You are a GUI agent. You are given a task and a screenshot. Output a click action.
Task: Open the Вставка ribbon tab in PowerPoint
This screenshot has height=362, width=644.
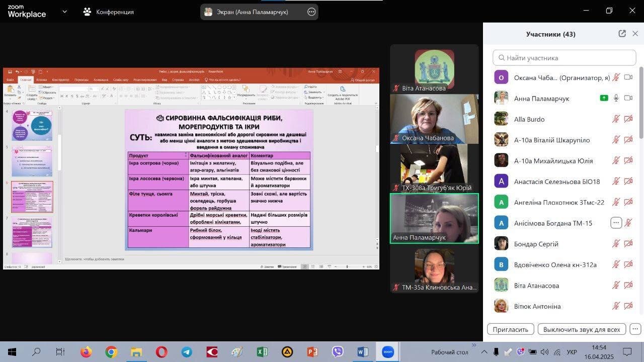[x=42, y=80]
